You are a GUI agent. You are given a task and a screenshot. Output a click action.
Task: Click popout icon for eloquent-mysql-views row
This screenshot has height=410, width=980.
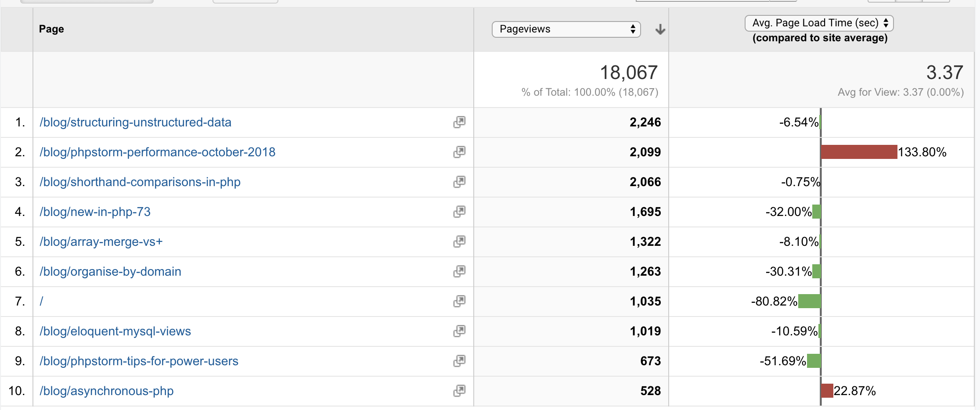tap(459, 331)
